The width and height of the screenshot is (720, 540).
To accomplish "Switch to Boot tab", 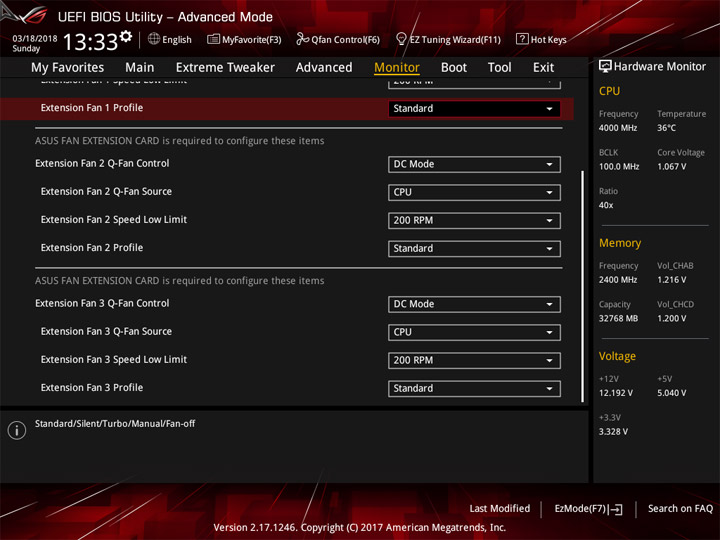I will [x=454, y=68].
